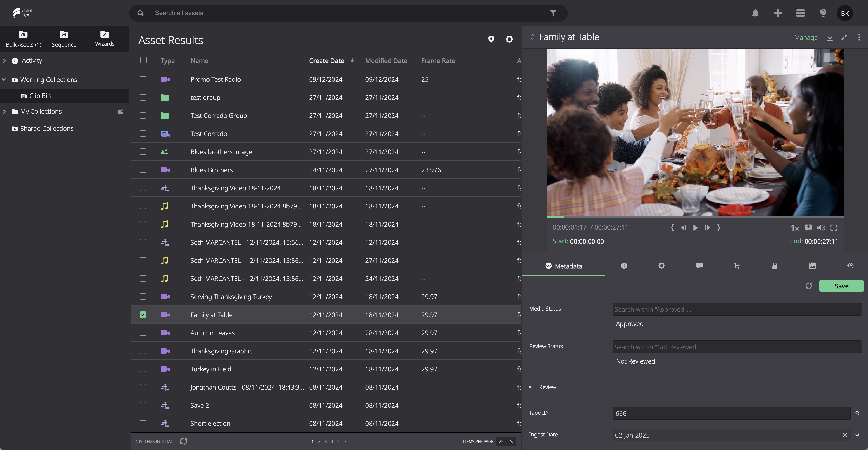Click the video progress bar
This screenshot has height=450, width=868.
[x=695, y=217]
